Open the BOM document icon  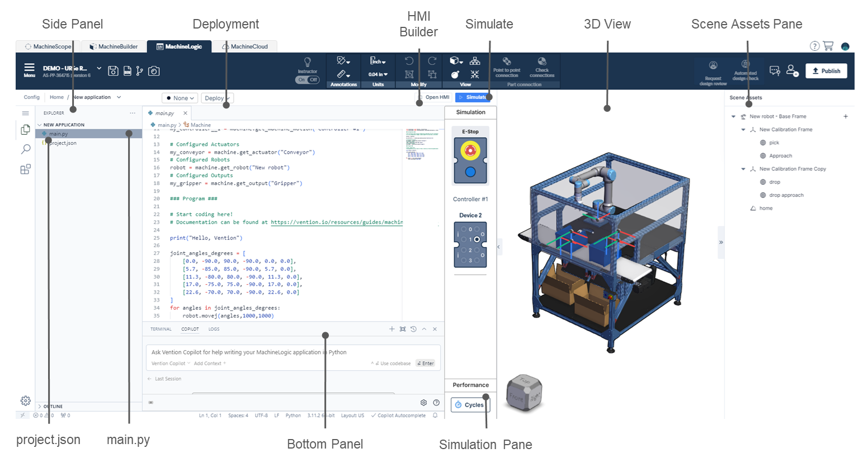coord(127,71)
